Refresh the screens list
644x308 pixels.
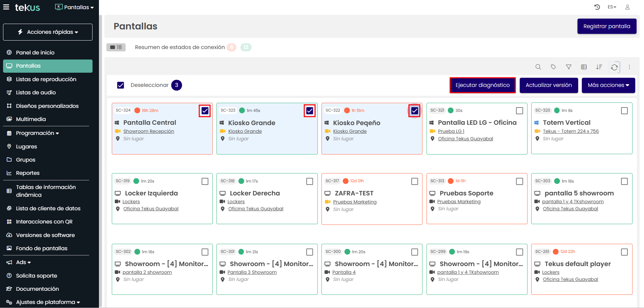point(614,67)
